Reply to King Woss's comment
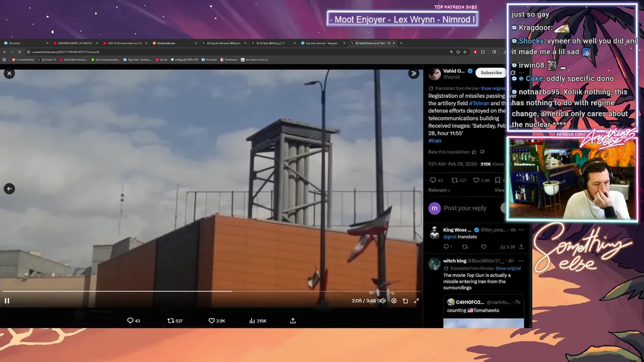The image size is (644, 362). click(x=446, y=247)
